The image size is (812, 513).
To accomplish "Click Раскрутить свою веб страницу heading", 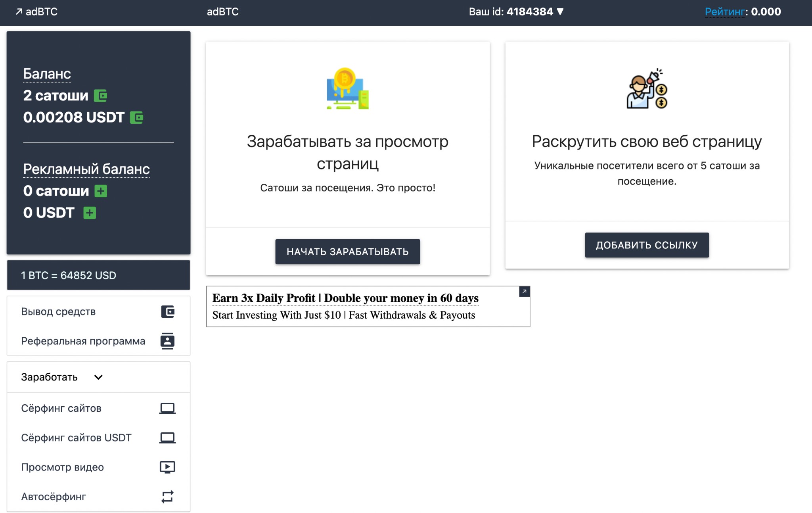I will (647, 142).
